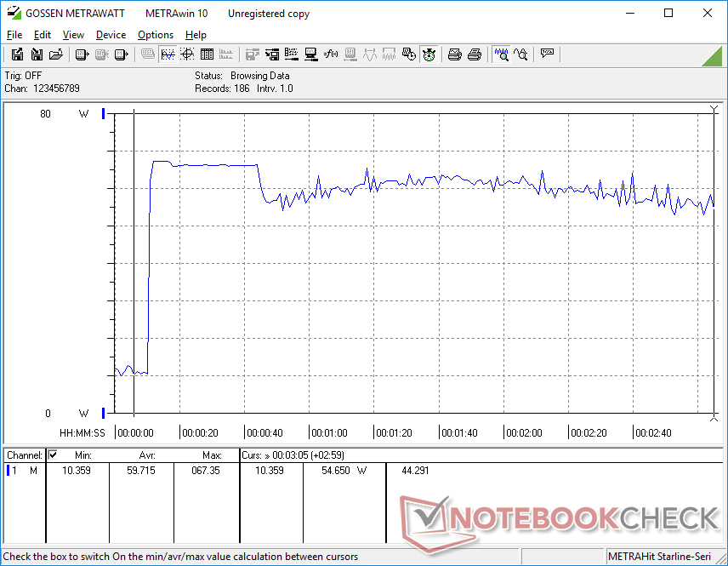Click the 00:01:00 time axis label

pos(329,432)
